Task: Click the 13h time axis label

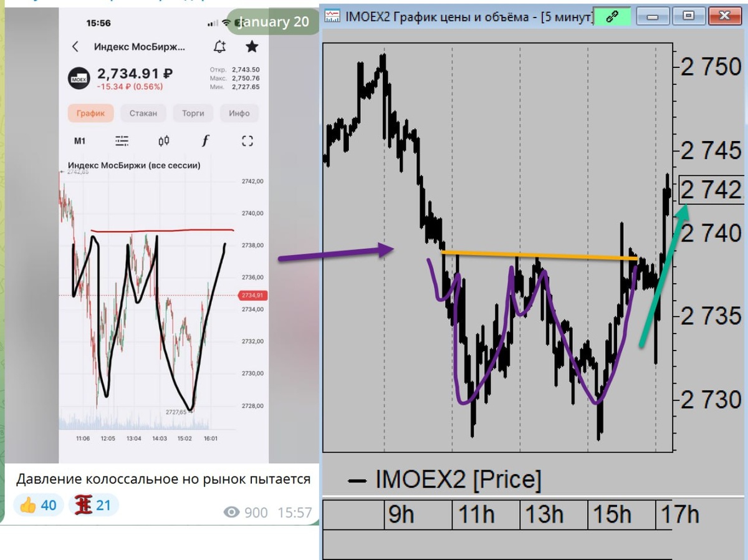Action: point(544,515)
